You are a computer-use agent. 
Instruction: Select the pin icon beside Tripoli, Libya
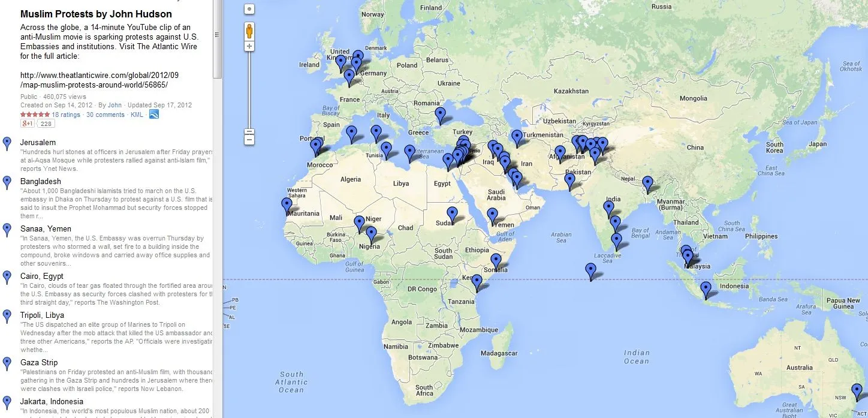click(x=7, y=317)
